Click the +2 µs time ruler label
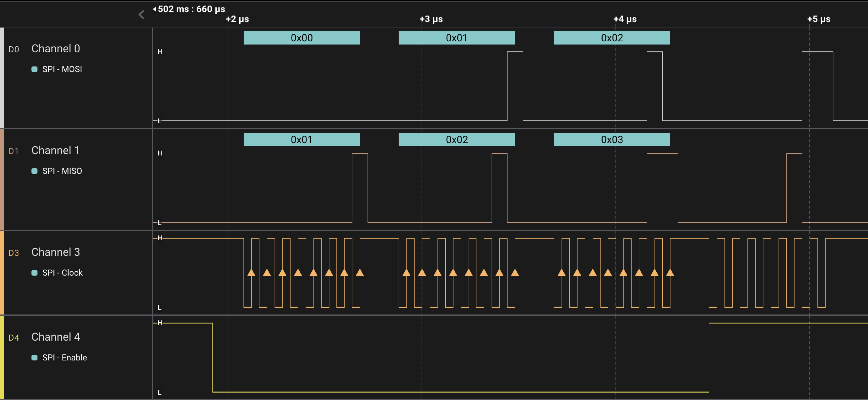Viewport: 868px width, 400px height. (237, 19)
